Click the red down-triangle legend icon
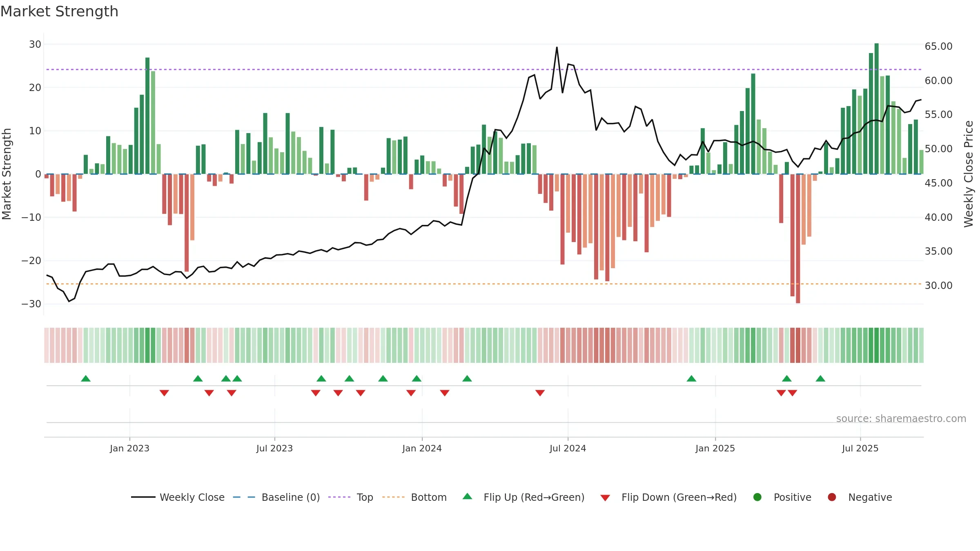The height and width of the screenshot is (551, 980). pyautogui.click(x=605, y=498)
